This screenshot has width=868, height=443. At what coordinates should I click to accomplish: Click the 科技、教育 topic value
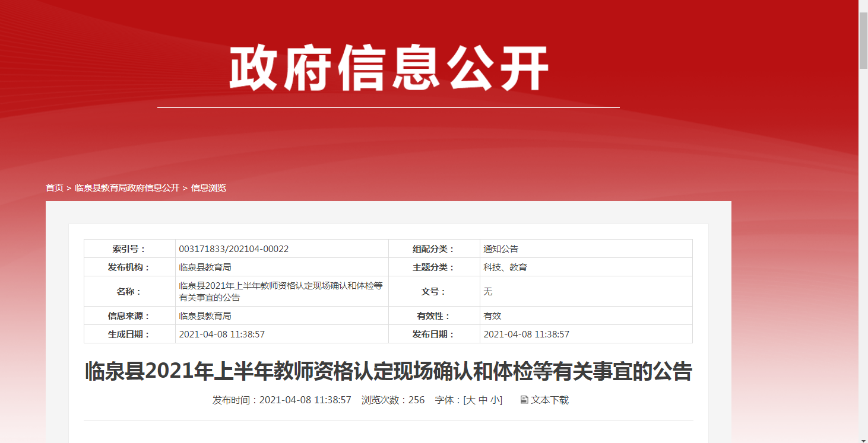click(505, 267)
